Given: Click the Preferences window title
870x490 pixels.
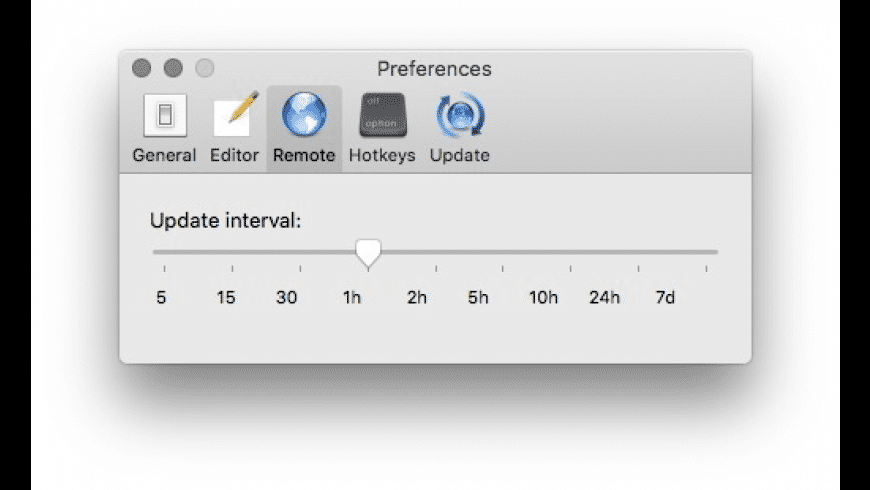Looking at the screenshot, I should (434, 69).
